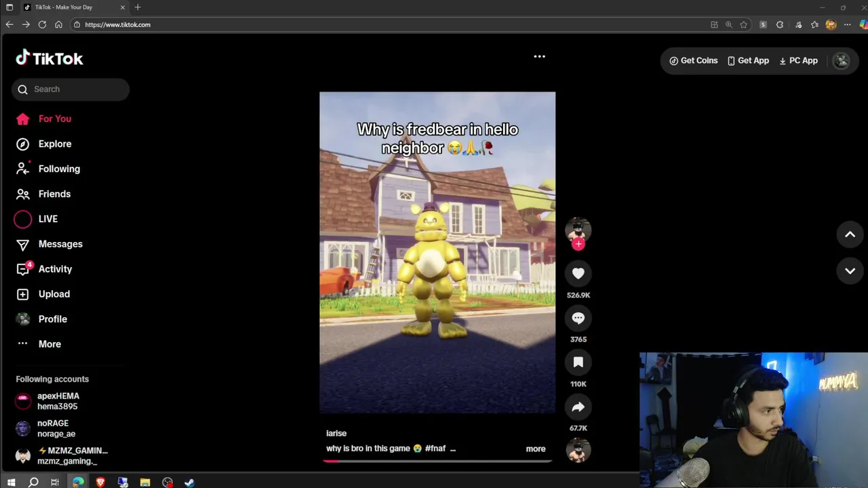Open the For You feed
This screenshot has height=488, width=868.
pyautogui.click(x=44, y=119)
